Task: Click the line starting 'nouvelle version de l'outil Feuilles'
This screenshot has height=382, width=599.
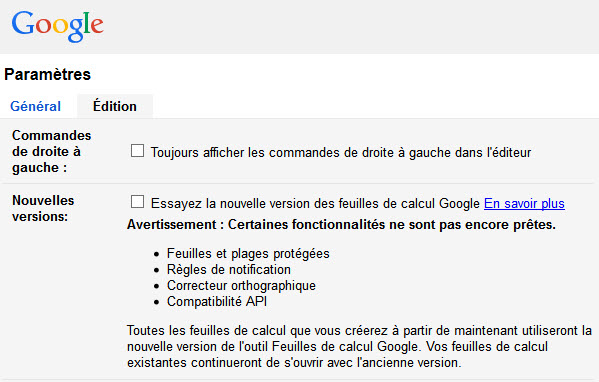Action: tap(337, 346)
